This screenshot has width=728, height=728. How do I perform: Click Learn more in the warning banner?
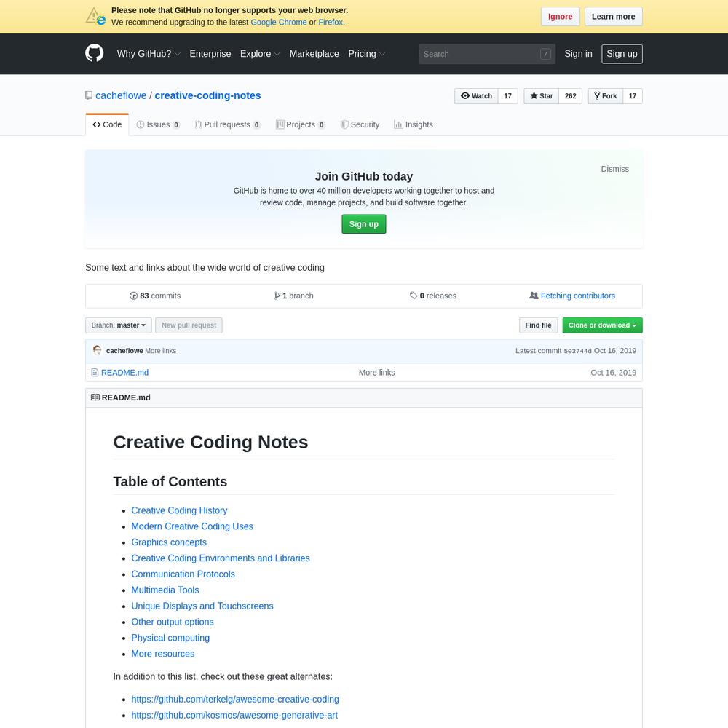click(613, 16)
